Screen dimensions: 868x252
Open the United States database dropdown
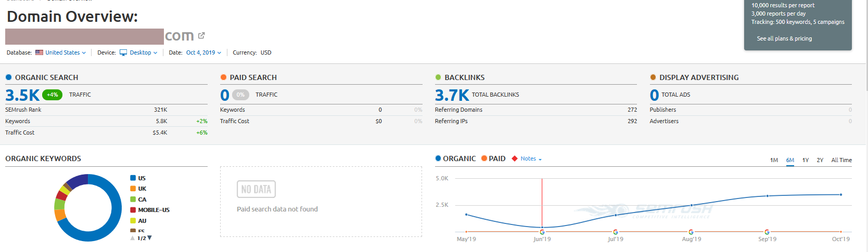66,52
